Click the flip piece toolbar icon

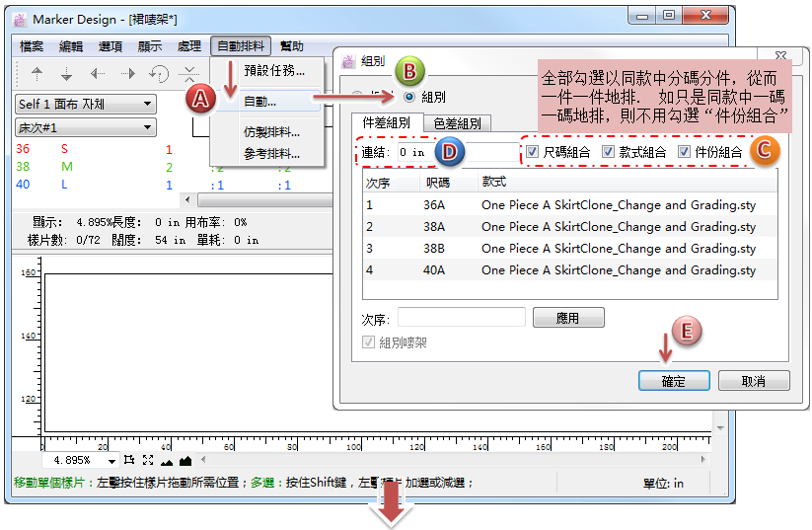(189, 74)
